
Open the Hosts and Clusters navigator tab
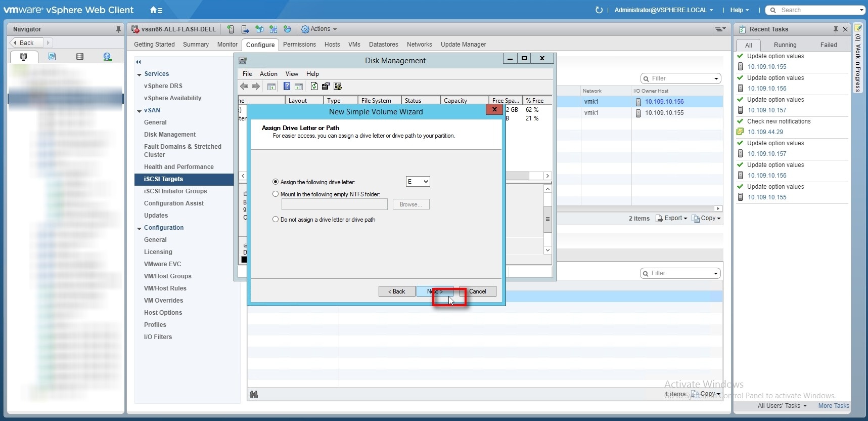[23, 57]
